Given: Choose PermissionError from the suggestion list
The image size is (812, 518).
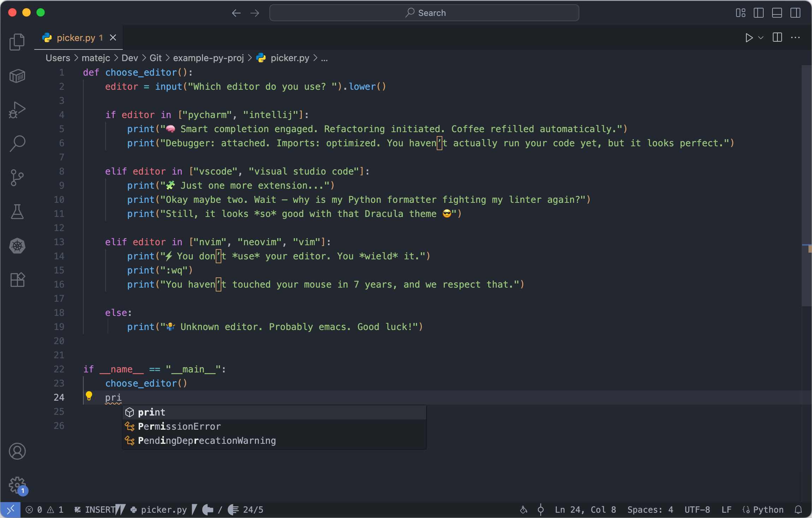Looking at the screenshot, I should [179, 426].
